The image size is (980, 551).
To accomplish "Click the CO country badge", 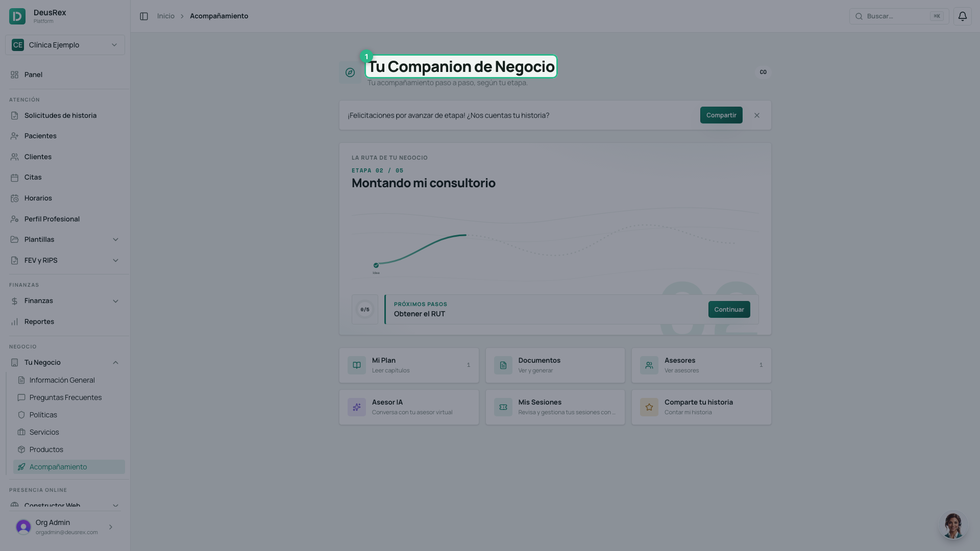I will 763,72.
